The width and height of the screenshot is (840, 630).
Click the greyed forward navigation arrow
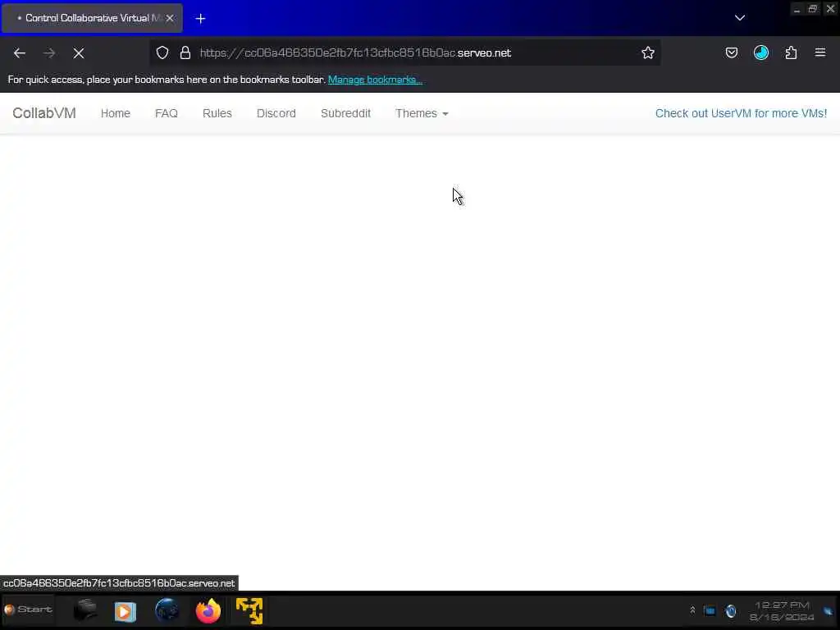[49, 53]
